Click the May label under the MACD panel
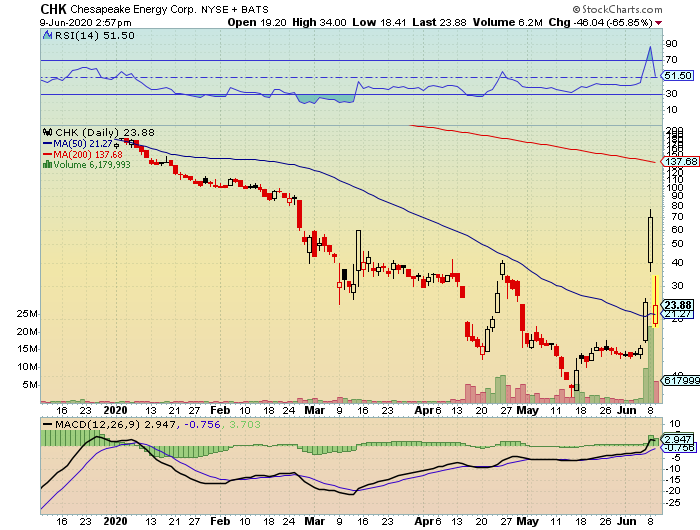 tap(527, 521)
